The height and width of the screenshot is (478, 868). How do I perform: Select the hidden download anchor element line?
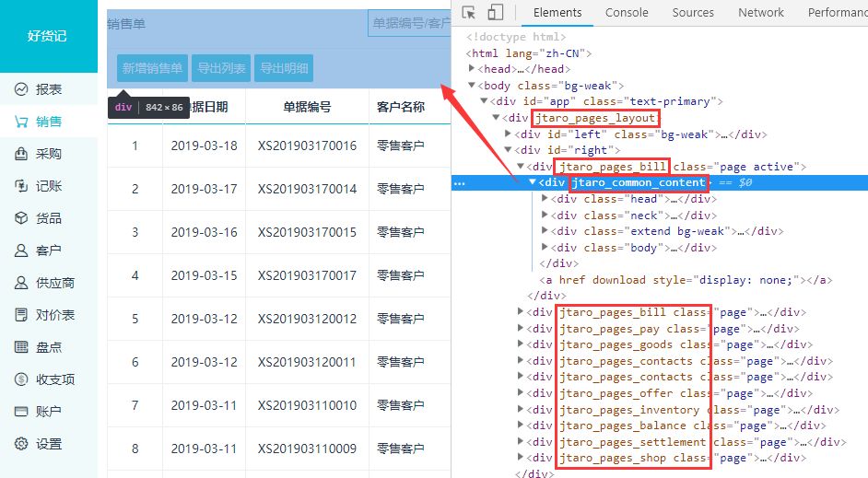coord(686,280)
